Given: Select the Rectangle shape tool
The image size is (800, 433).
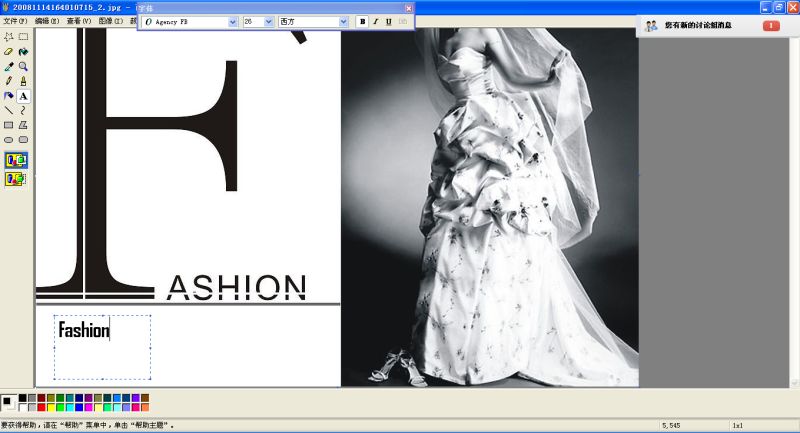Looking at the screenshot, I should pyautogui.click(x=9, y=125).
